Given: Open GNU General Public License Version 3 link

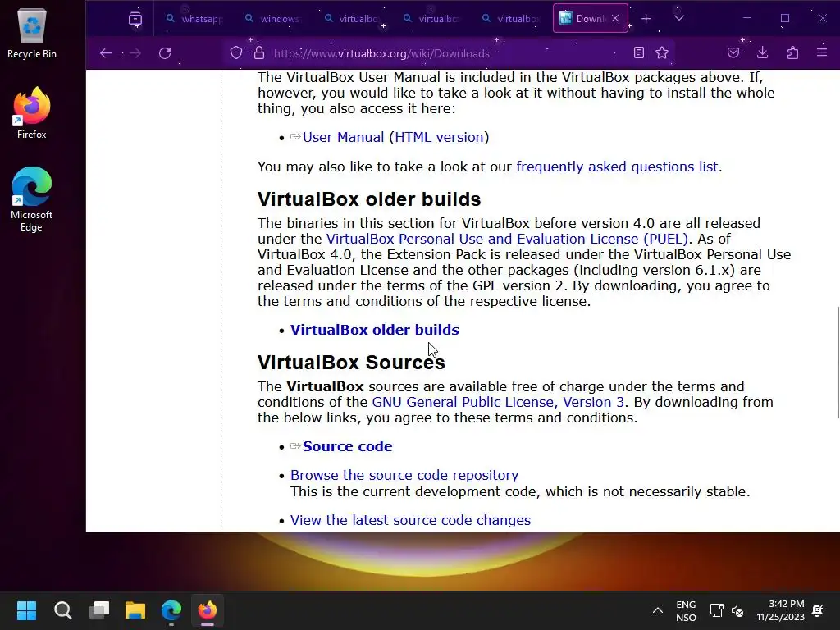Looking at the screenshot, I should point(498,402).
